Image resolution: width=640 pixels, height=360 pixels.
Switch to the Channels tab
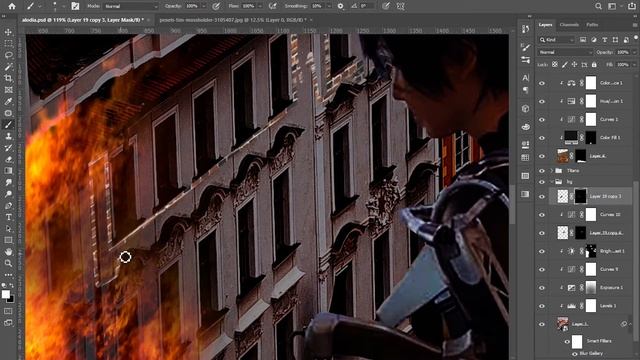[x=569, y=25]
